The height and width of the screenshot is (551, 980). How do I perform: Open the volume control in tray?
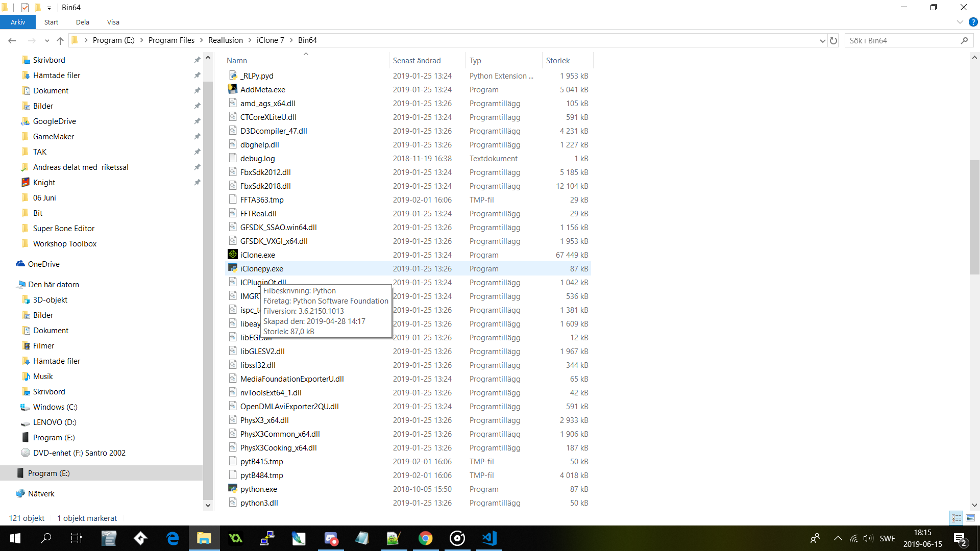point(868,538)
